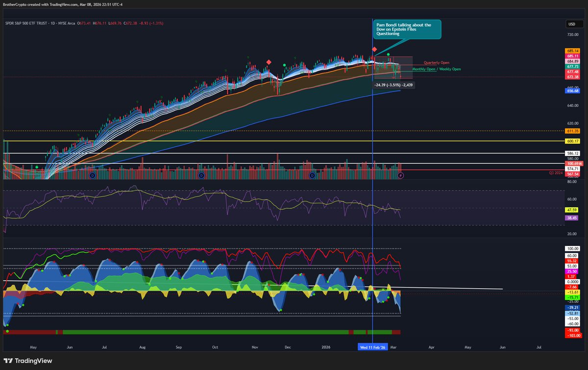Select the -24.39 (-3.51%) measurement label
Image resolution: width=588 pixels, height=370 pixels.
click(393, 85)
